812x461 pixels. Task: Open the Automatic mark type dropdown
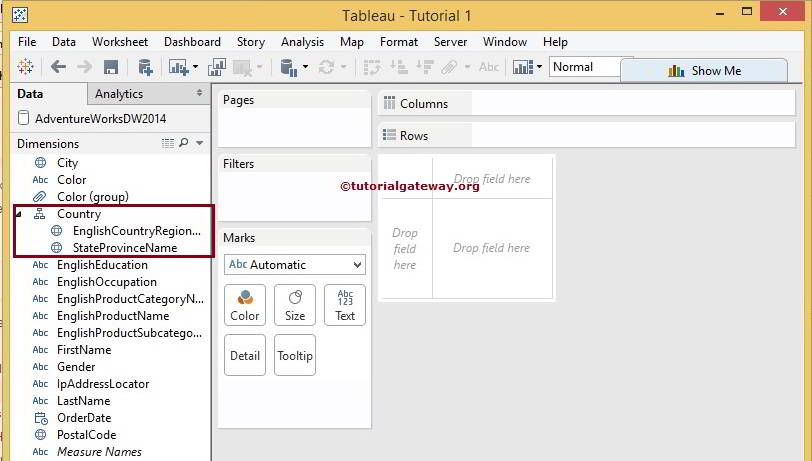295,265
